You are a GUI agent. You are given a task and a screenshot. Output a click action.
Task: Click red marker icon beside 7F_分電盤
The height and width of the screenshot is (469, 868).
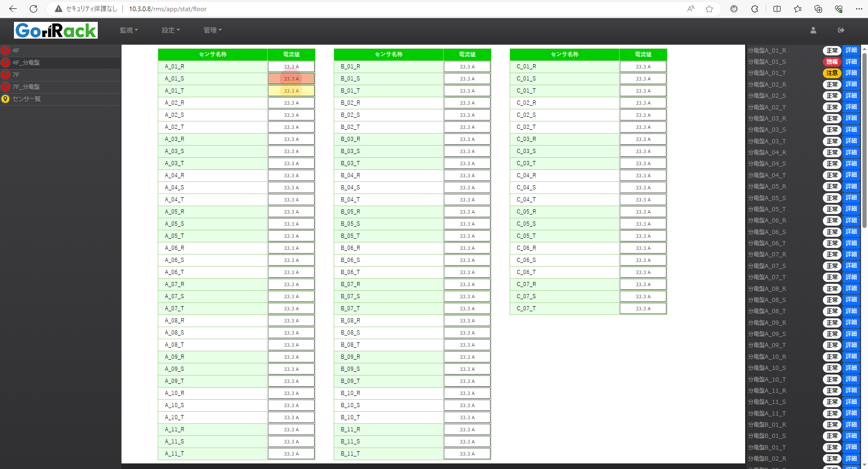pos(6,87)
